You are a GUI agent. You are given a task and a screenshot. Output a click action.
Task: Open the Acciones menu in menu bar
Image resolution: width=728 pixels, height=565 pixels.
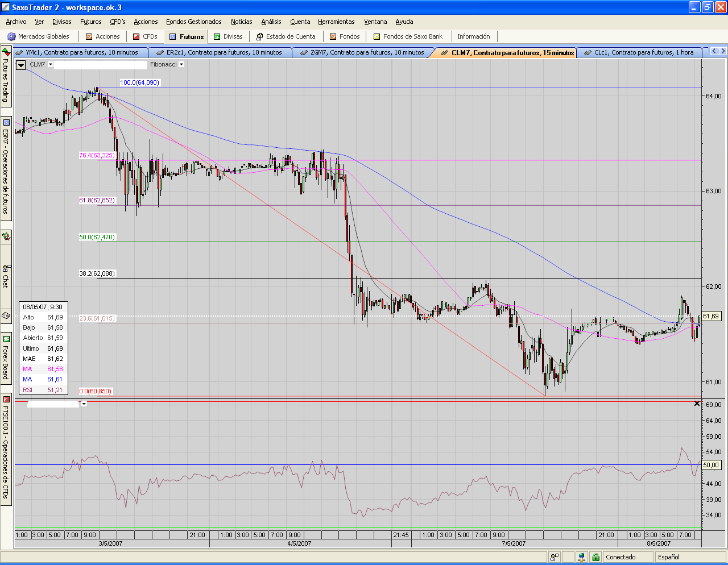(146, 22)
